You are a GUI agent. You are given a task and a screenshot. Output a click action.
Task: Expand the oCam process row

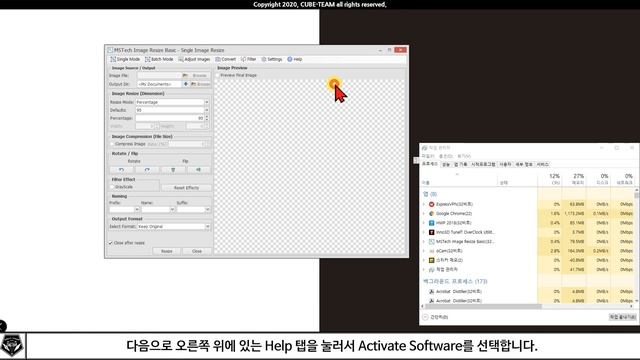point(424,251)
